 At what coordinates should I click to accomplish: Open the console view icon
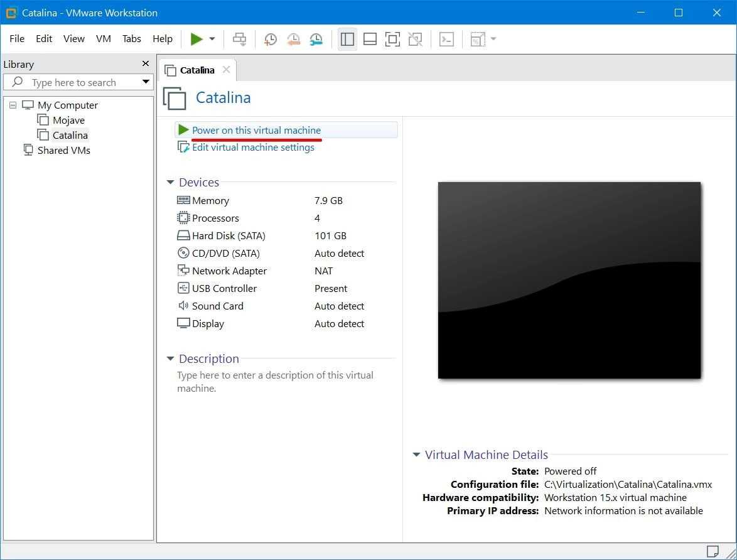(x=446, y=39)
